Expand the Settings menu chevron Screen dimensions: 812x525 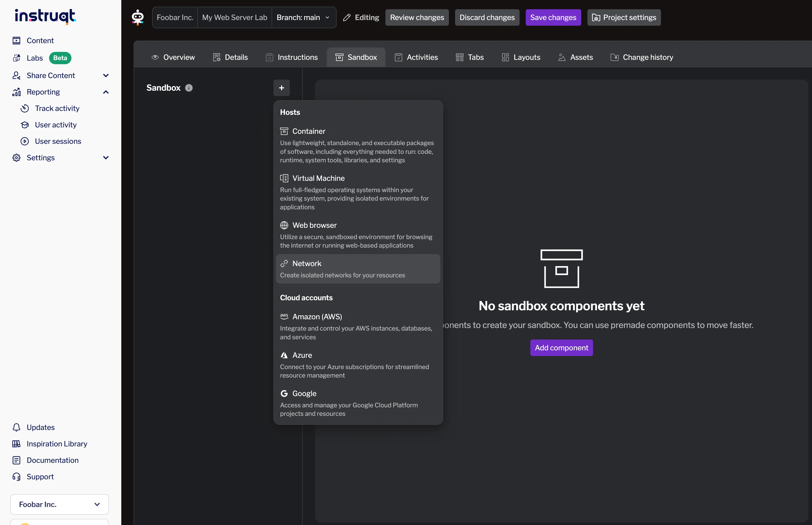[x=106, y=157]
